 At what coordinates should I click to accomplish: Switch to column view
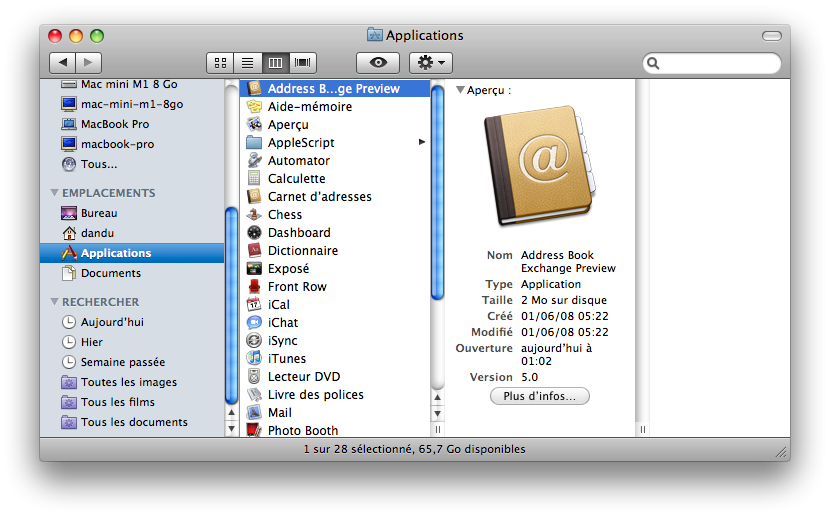[x=275, y=63]
